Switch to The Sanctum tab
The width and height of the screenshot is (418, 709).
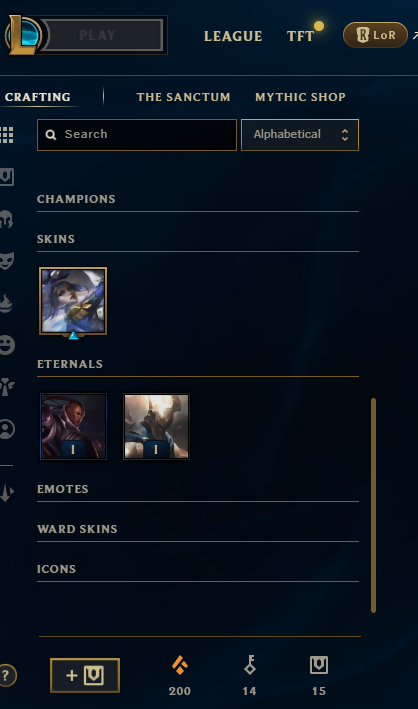pyautogui.click(x=183, y=97)
